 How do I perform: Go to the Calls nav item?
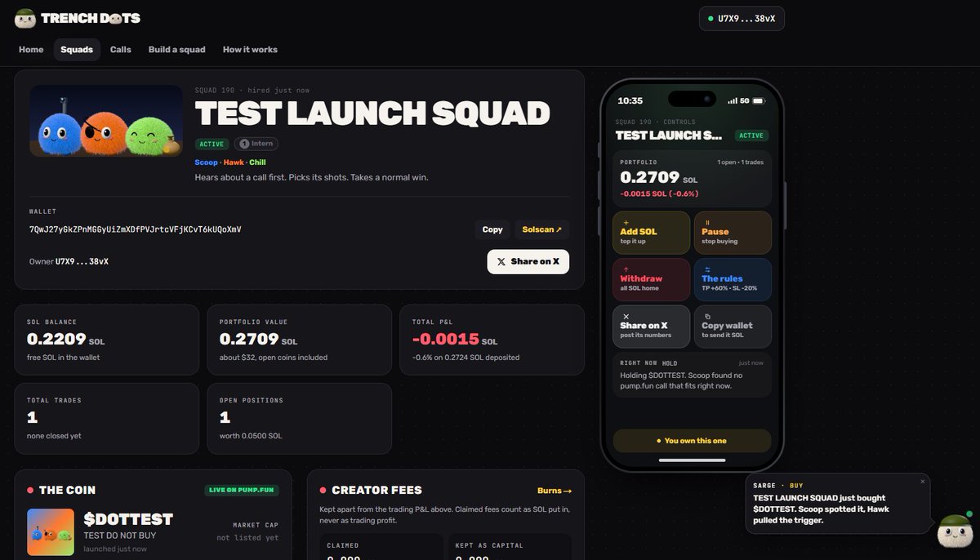(121, 50)
